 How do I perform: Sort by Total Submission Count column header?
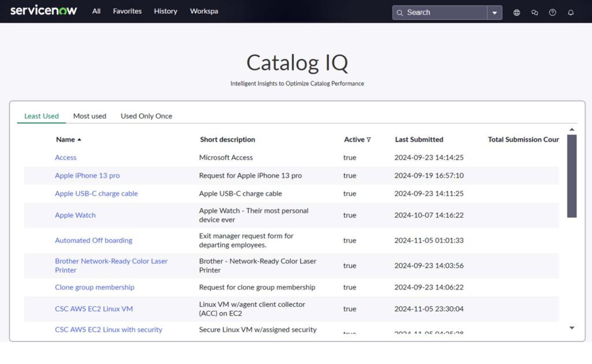[523, 140]
